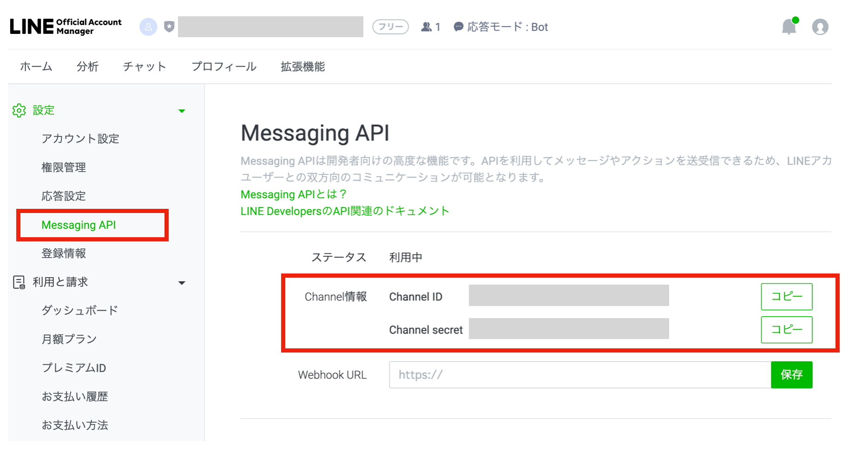Click the LINE Official Account Manager logo

click(66, 27)
